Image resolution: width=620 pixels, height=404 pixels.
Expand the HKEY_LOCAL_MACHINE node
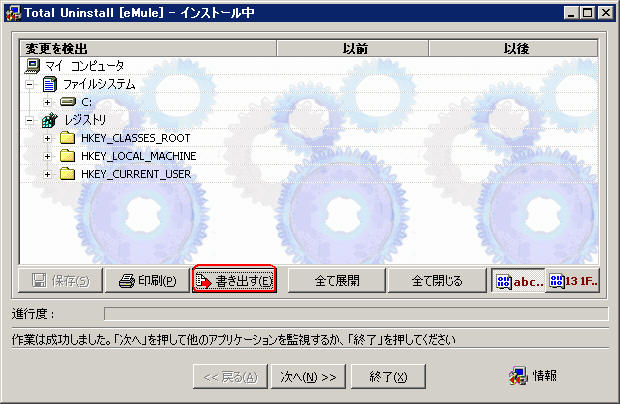click(47, 156)
